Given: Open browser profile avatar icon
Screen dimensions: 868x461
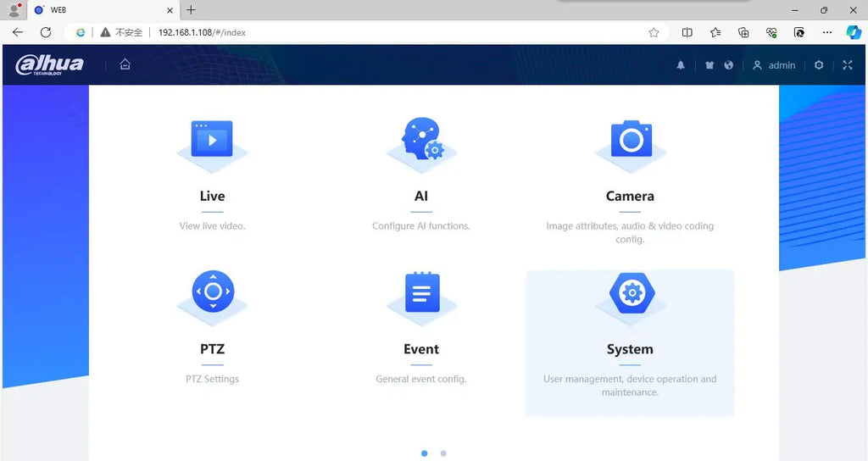Looking at the screenshot, I should pos(14,10).
